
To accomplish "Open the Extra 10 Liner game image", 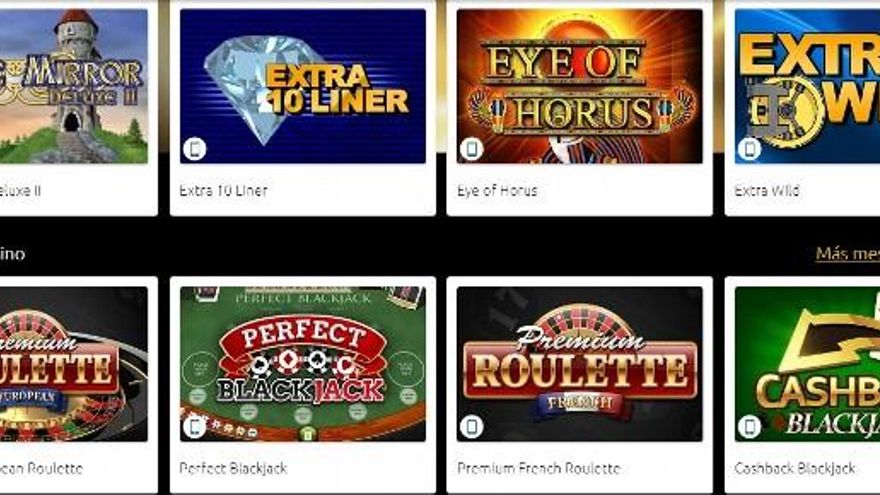I will tap(302, 86).
